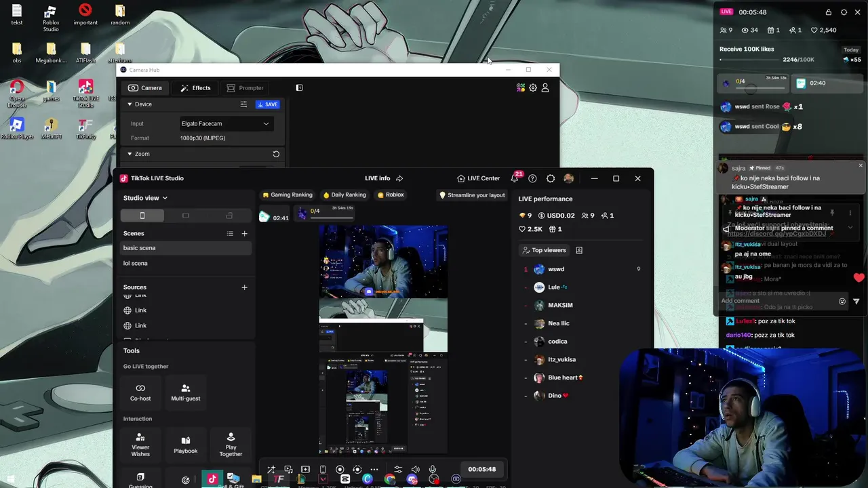
Task: Mute the microphone in bottom toolbar
Action: pyautogui.click(x=433, y=469)
